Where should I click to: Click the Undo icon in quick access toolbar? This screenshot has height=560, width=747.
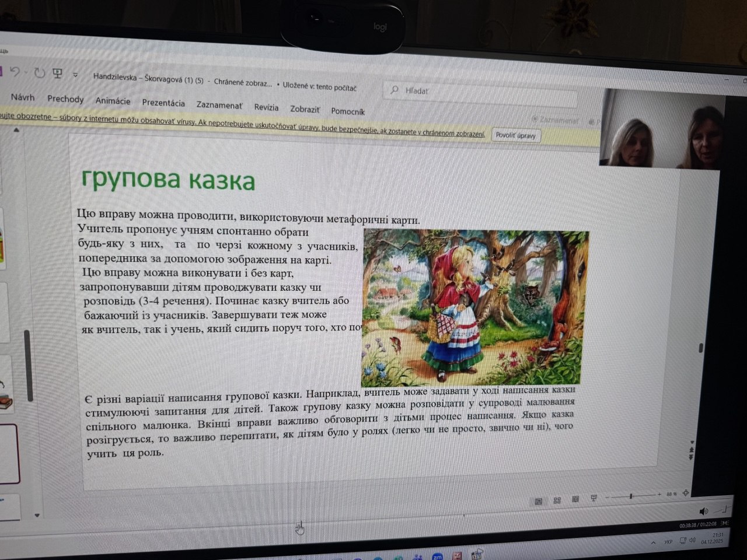15,72
